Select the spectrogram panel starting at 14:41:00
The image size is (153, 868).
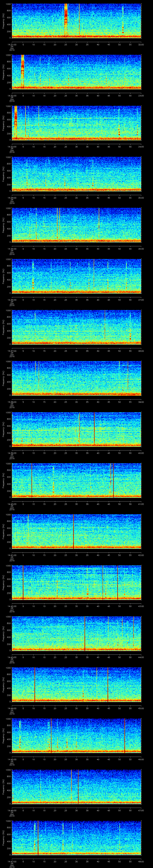[76, 531]
